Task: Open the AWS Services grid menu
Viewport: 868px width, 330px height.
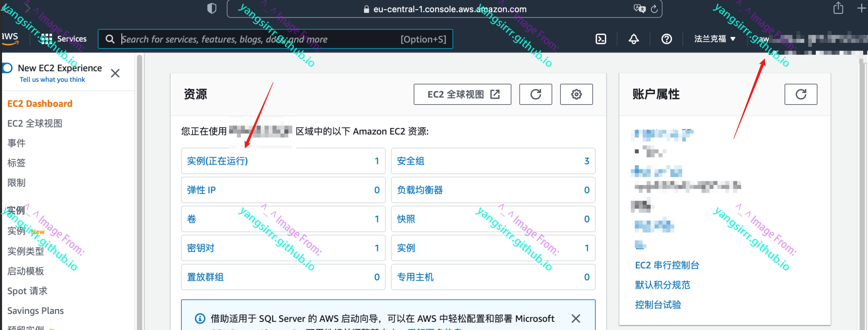Action: tap(63, 39)
